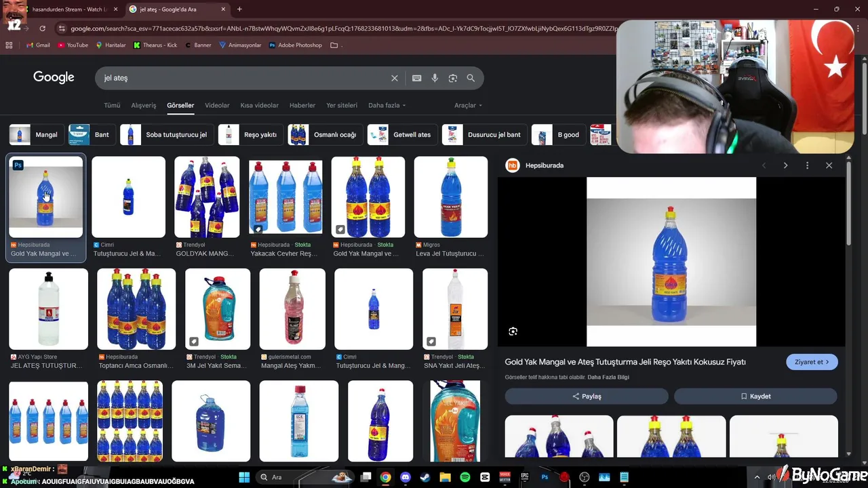This screenshot has width=868, height=488.
Task: Select the Getwell ates filter chip
Action: click(x=402, y=135)
